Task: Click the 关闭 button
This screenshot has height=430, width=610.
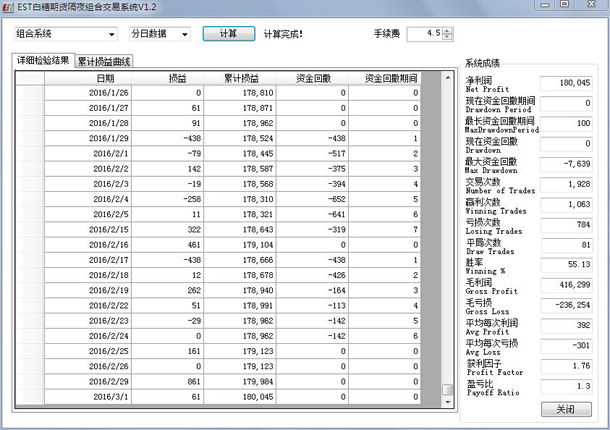Action: pyautogui.click(x=566, y=409)
